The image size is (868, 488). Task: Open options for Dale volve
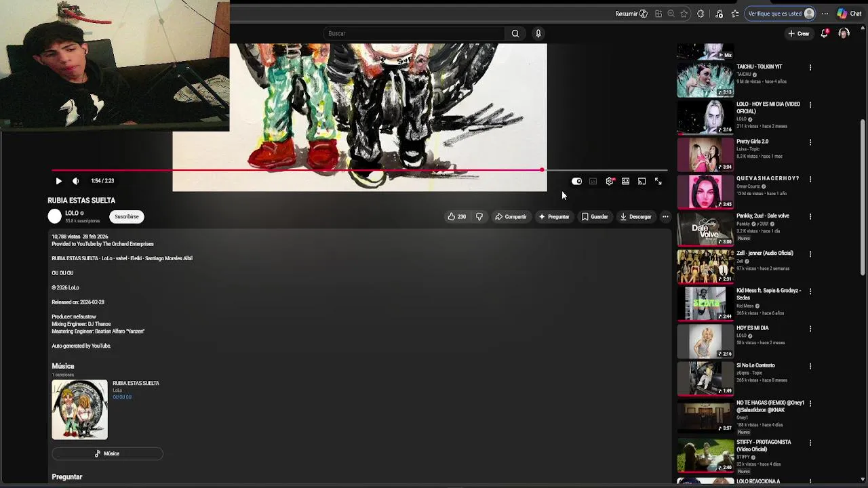point(810,217)
